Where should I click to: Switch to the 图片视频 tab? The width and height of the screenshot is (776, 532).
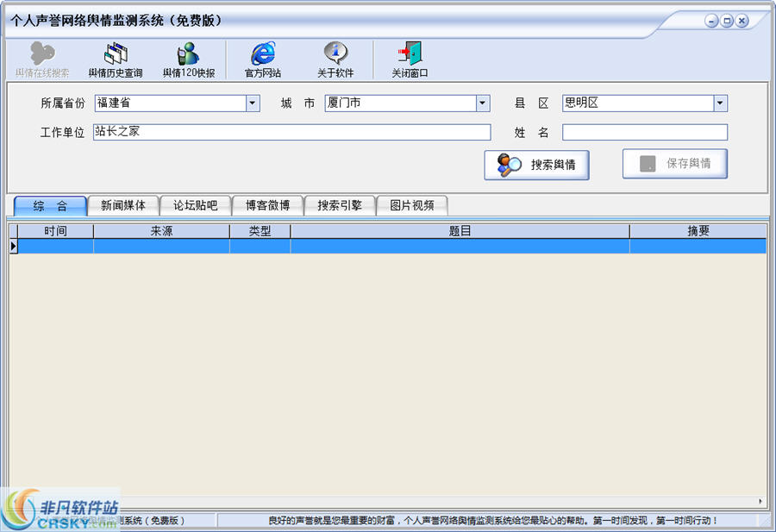coord(412,205)
